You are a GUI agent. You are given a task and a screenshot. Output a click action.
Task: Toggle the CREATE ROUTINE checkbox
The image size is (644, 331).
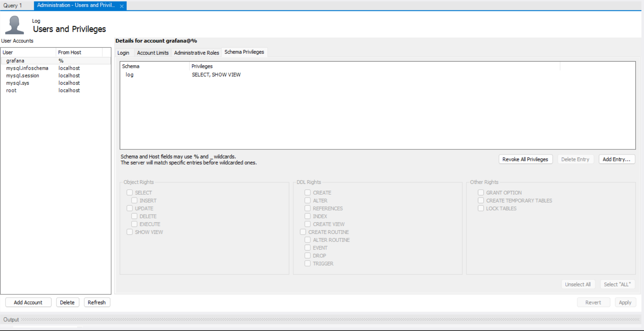(303, 232)
